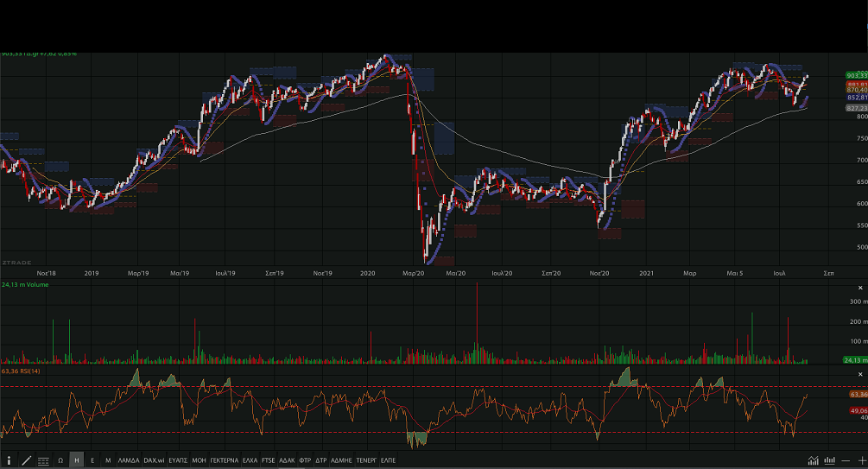Load the FTSE symbol chart
The width and height of the screenshot is (868, 469).
point(268,461)
